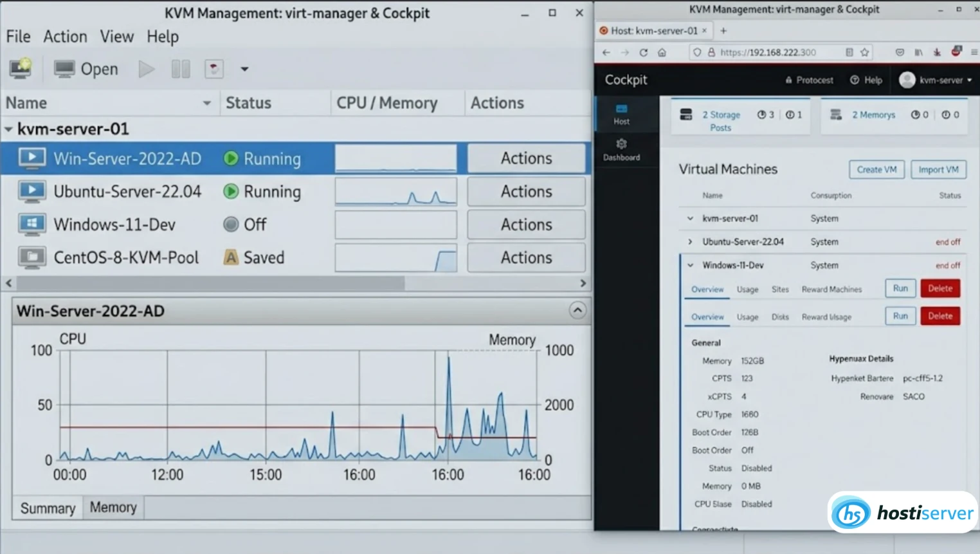Click the shutdown icon in the virt-manager toolbar

point(213,69)
